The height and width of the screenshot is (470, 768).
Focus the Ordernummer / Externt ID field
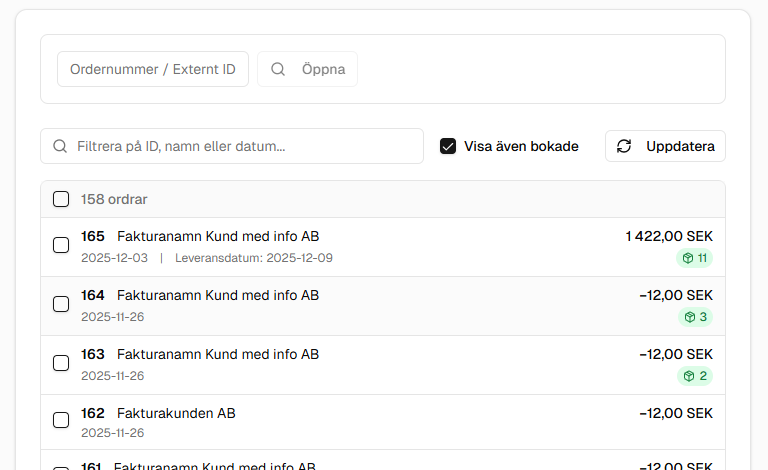(x=153, y=69)
